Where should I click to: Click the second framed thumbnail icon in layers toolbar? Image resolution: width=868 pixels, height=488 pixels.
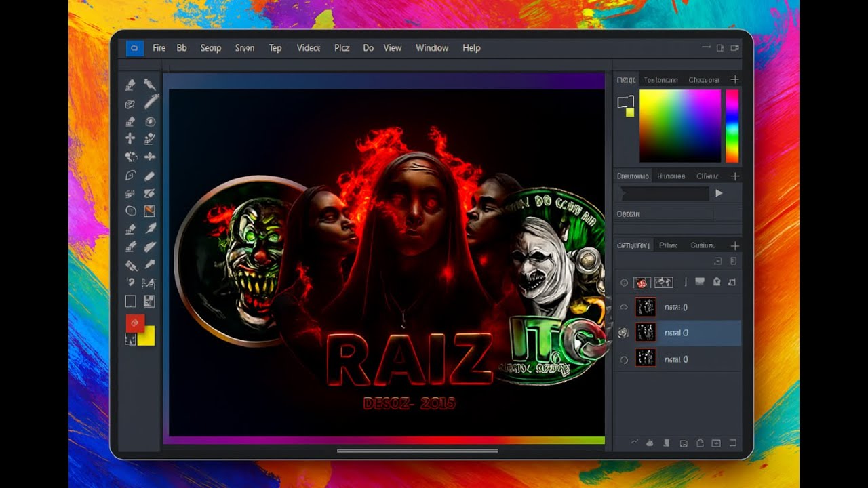pyautogui.click(x=663, y=282)
